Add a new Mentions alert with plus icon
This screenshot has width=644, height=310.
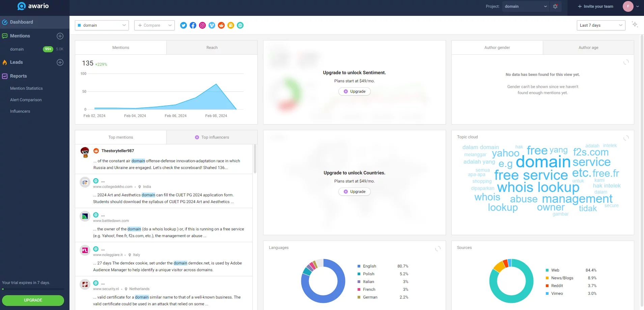click(x=60, y=36)
